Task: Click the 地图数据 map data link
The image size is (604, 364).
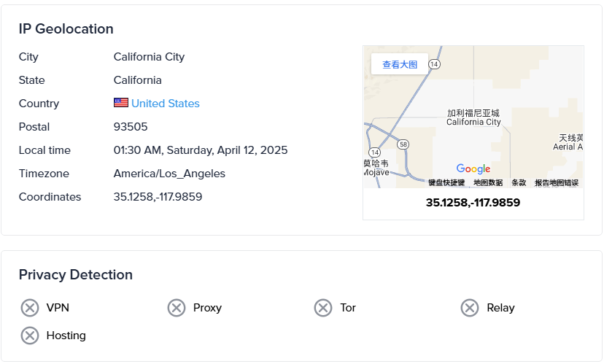Action: [x=488, y=183]
